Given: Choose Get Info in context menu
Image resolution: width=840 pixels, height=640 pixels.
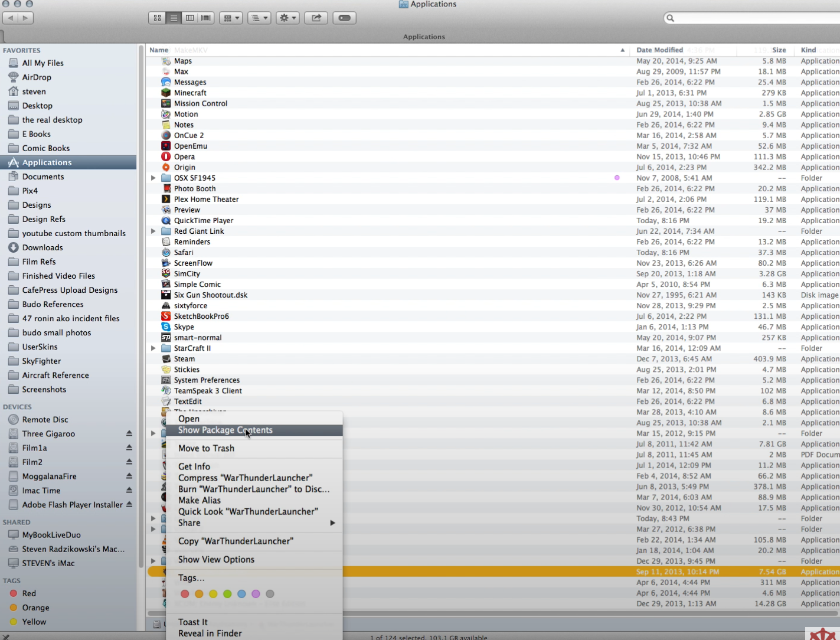Looking at the screenshot, I should pos(254,466).
